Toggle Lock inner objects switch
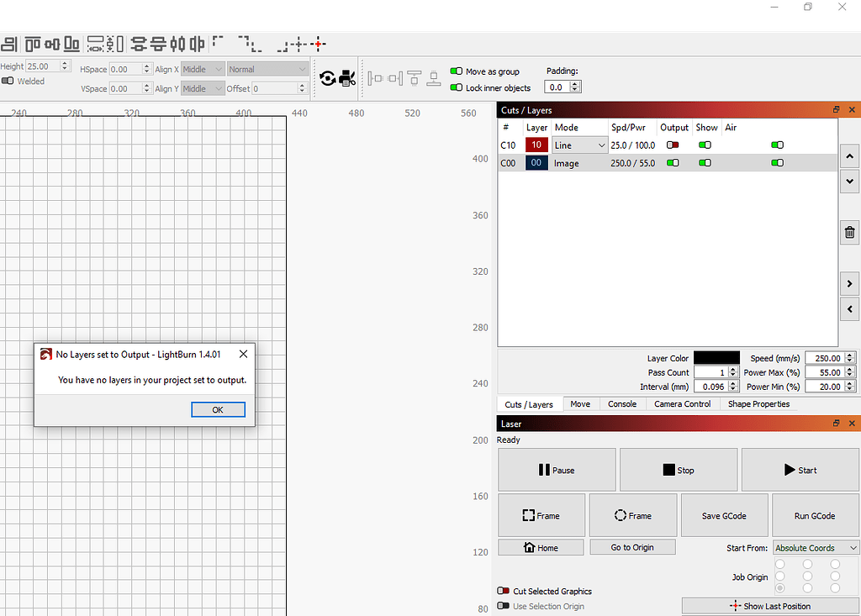This screenshot has height=616, width=861. pyautogui.click(x=456, y=87)
